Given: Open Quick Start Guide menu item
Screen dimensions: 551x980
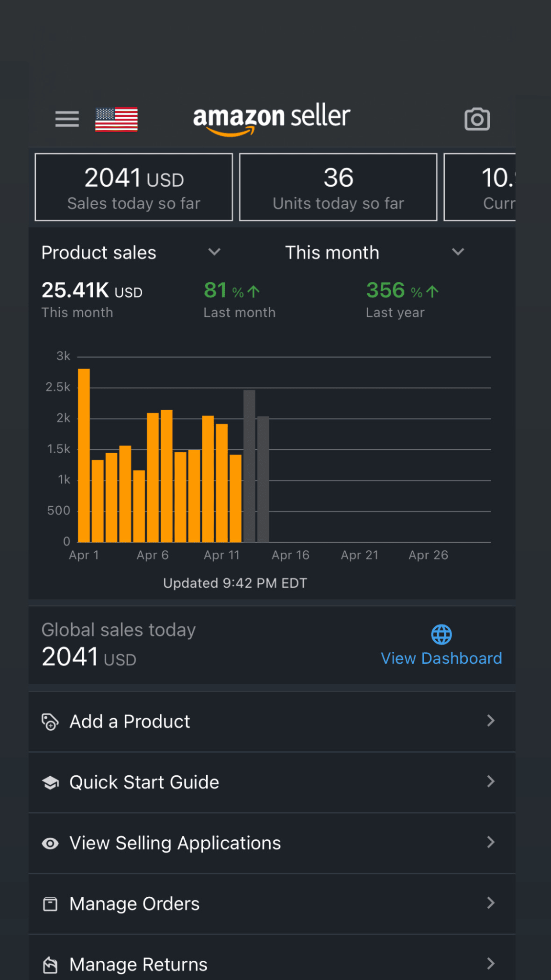Looking at the screenshot, I should point(144,782).
